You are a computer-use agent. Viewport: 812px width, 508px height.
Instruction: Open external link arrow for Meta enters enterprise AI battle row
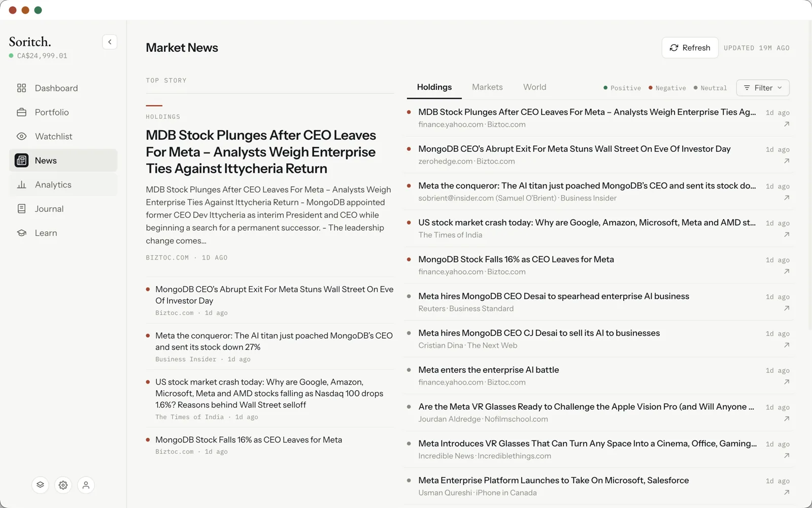point(787,382)
